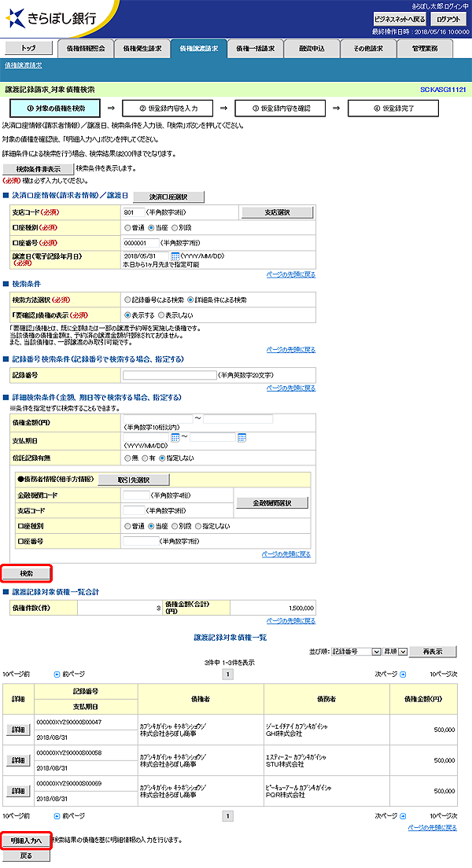Click the 債権金額 maximum amount field
Viewport: 472px width, 868px height.
point(238,419)
